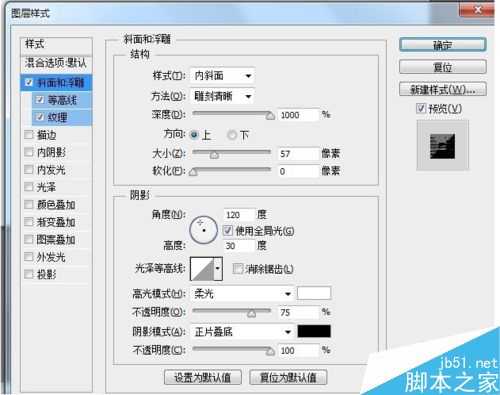This screenshot has width=500, height=395.
Task: Enable the 光泽 checkbox
Action: click(29, 187)
